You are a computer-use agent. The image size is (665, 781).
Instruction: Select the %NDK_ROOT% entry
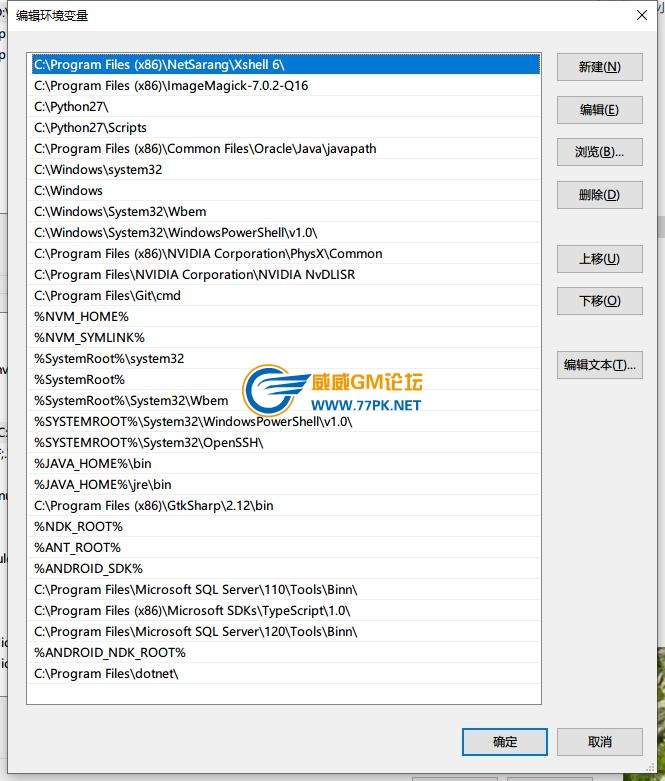point(285,526)
